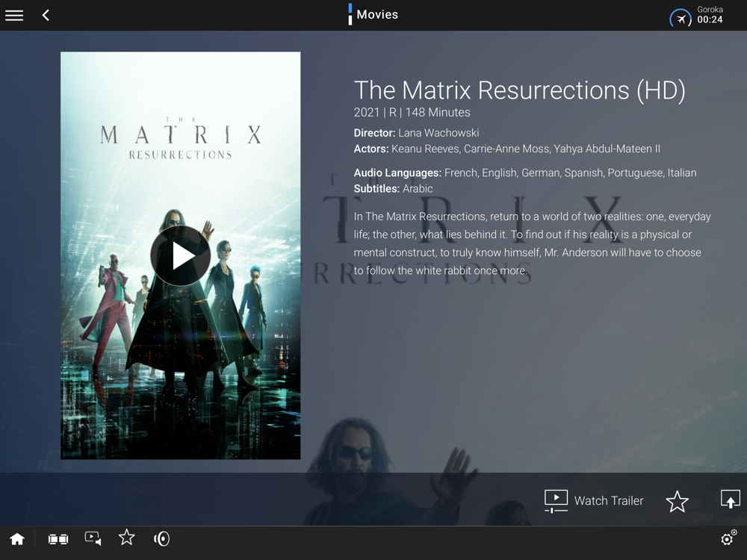Click the Audio Languages line
This screenshot has height=560, width=747.
pyautogui.click(x=525, y=173)
